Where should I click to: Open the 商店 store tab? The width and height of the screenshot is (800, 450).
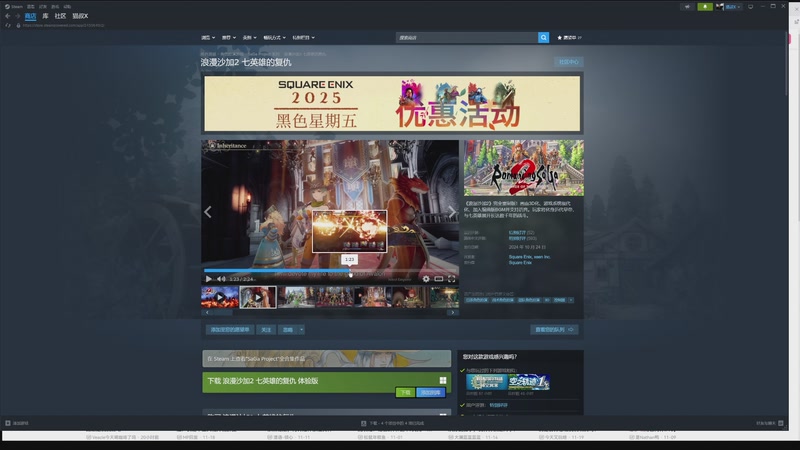pos(31,16)
